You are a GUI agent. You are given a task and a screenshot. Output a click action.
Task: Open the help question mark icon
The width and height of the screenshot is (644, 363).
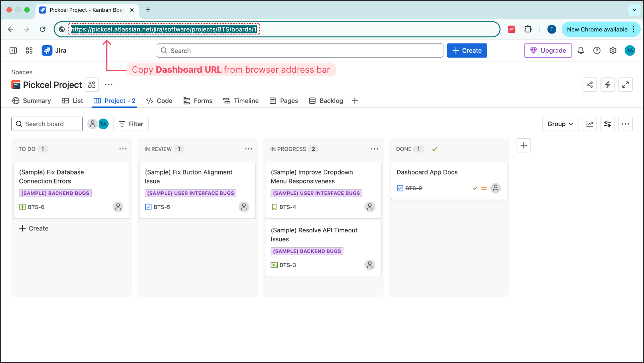(x=597, y=50)
